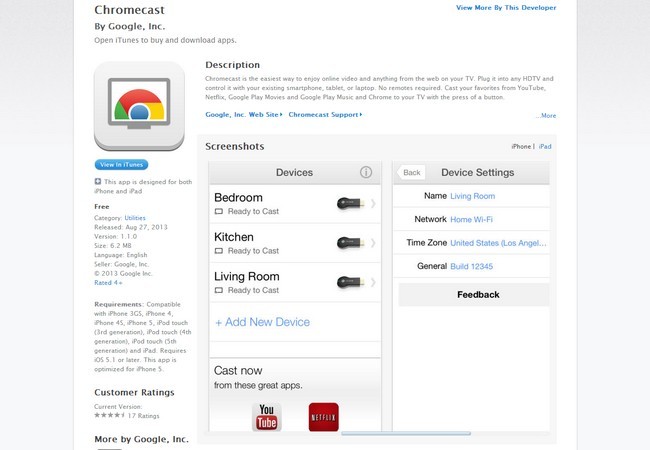The height and width of the screenshot is (450, 650).
Task: Switch to iPhone screenshots tab
Action: pos(521,146)
